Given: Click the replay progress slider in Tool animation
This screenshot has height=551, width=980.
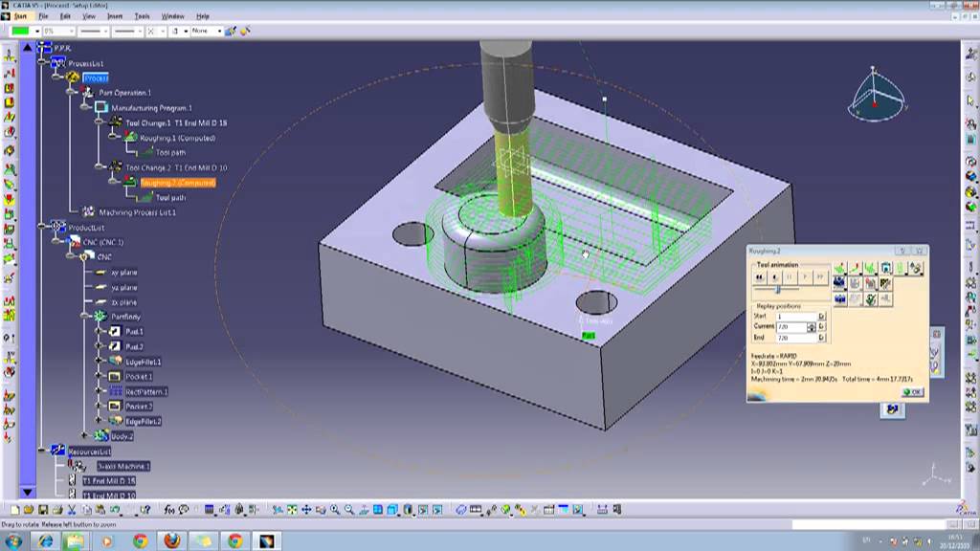Looking at the screenshot, I should click(777, 289).
